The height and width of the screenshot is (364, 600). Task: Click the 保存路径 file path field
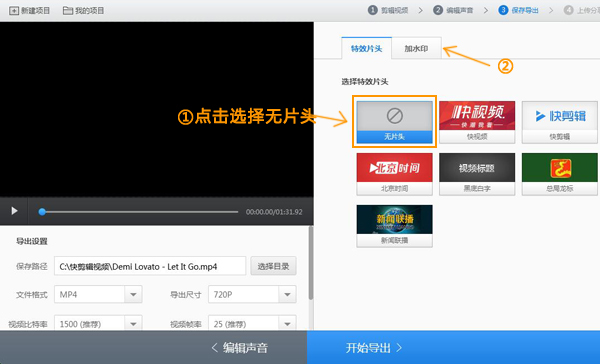pos(150,266)
